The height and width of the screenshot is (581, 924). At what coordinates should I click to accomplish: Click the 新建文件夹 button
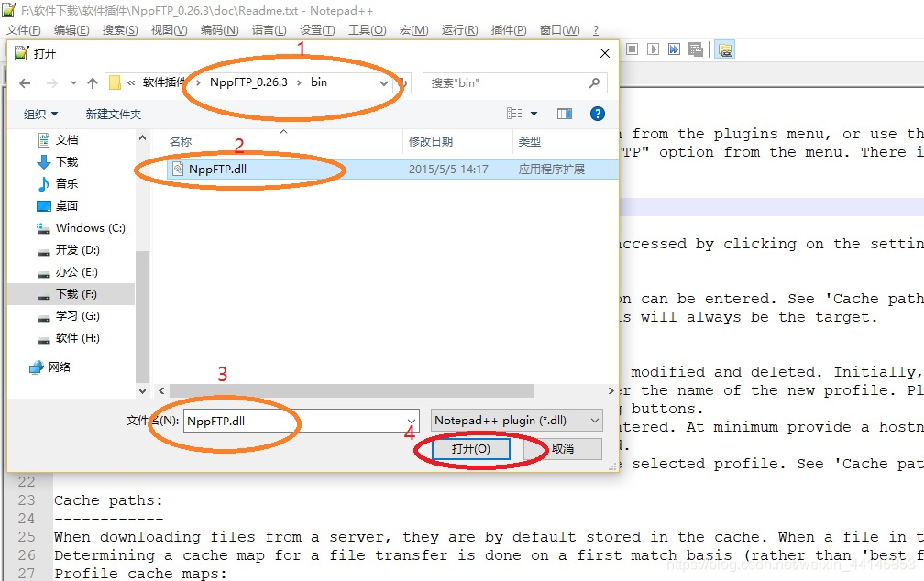pyautogui.click(x=113, y=114)
